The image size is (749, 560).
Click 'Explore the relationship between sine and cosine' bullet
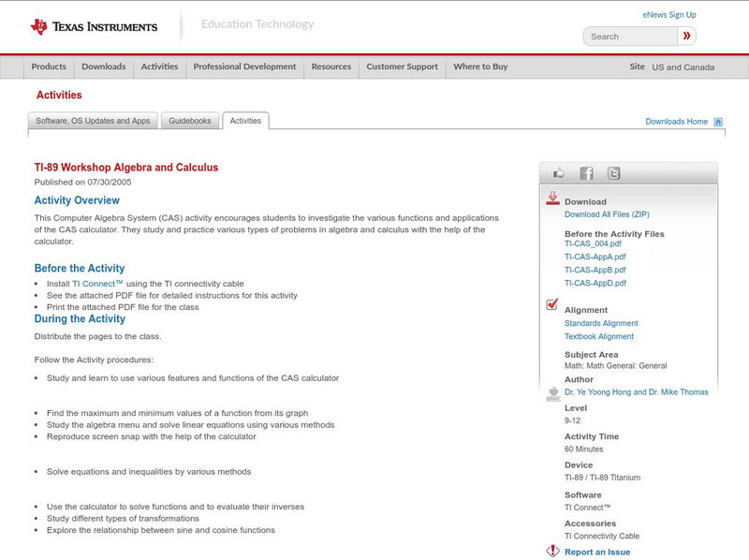[161, 530]
